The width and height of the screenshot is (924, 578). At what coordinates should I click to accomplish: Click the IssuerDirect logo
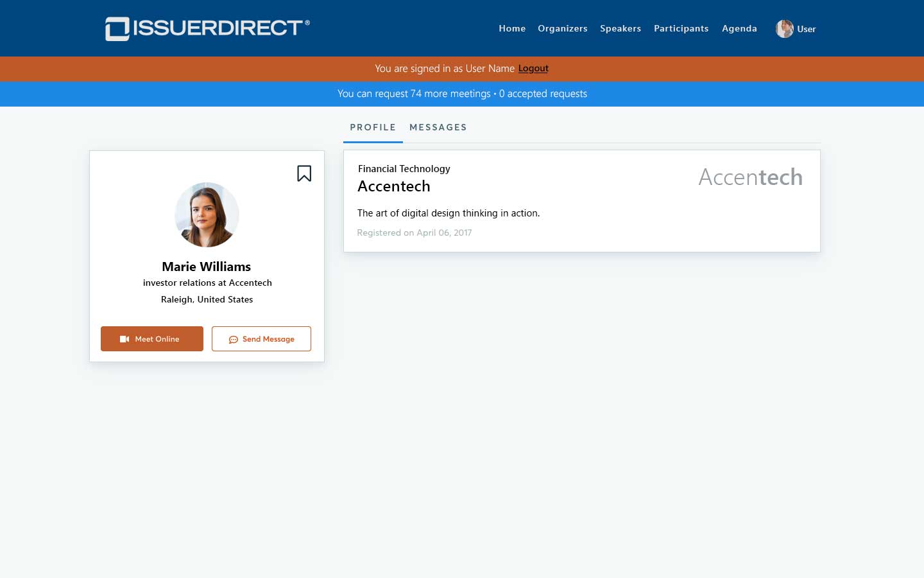click(x=207, y=28)
